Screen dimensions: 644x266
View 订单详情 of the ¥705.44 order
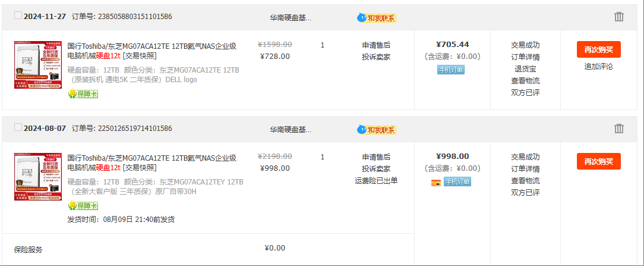click(x=525, y=57)
